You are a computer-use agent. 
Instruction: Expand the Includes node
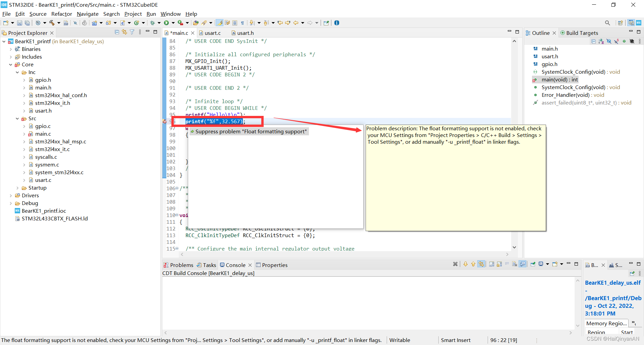click(x=10, y=57)
